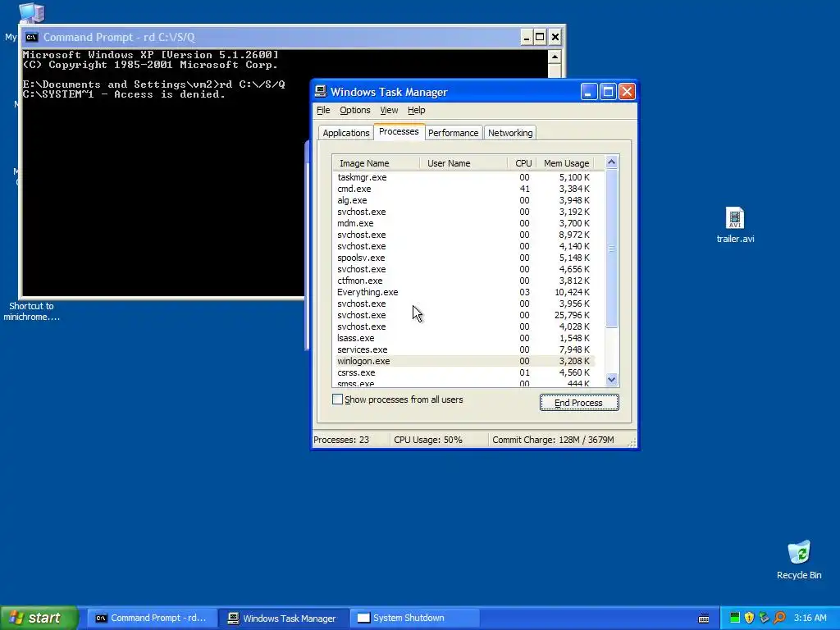Click Command Prompt scroll up arrow

point(555,57)
